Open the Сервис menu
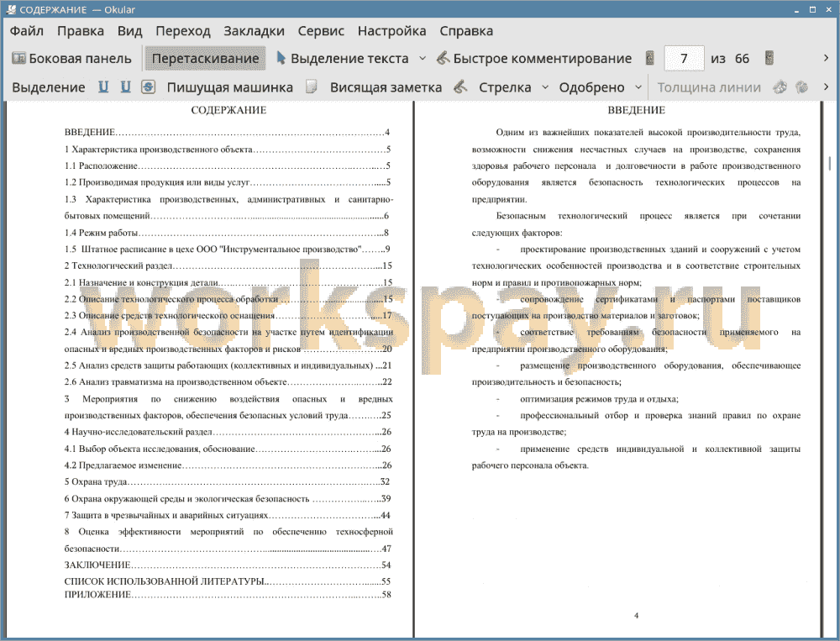 tap(321, 31)
